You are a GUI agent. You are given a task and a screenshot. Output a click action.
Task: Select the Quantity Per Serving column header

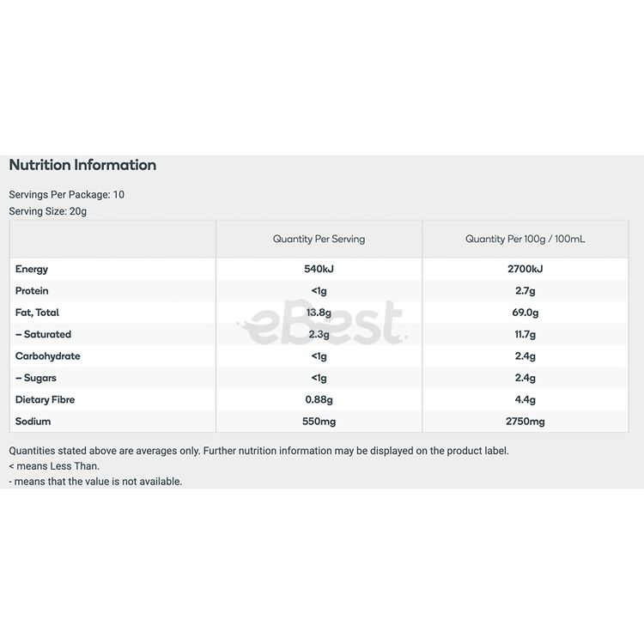click(319, 240)
